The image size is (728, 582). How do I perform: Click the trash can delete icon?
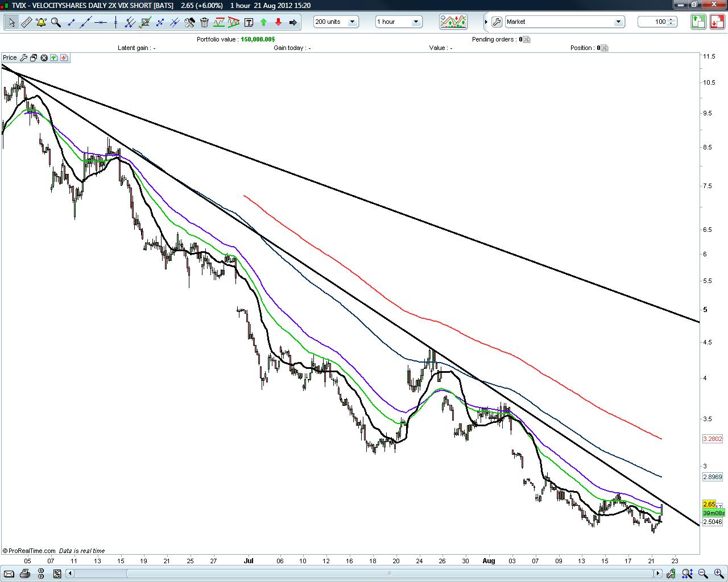204,22
